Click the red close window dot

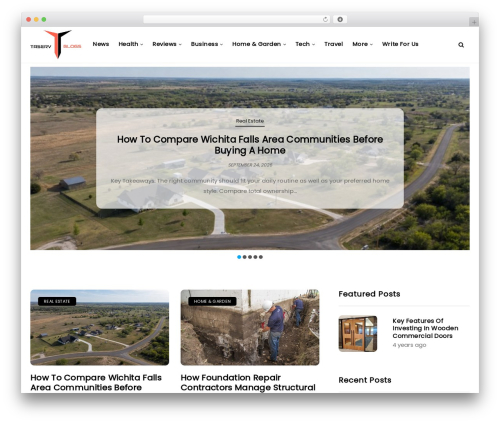coord(29,19)
